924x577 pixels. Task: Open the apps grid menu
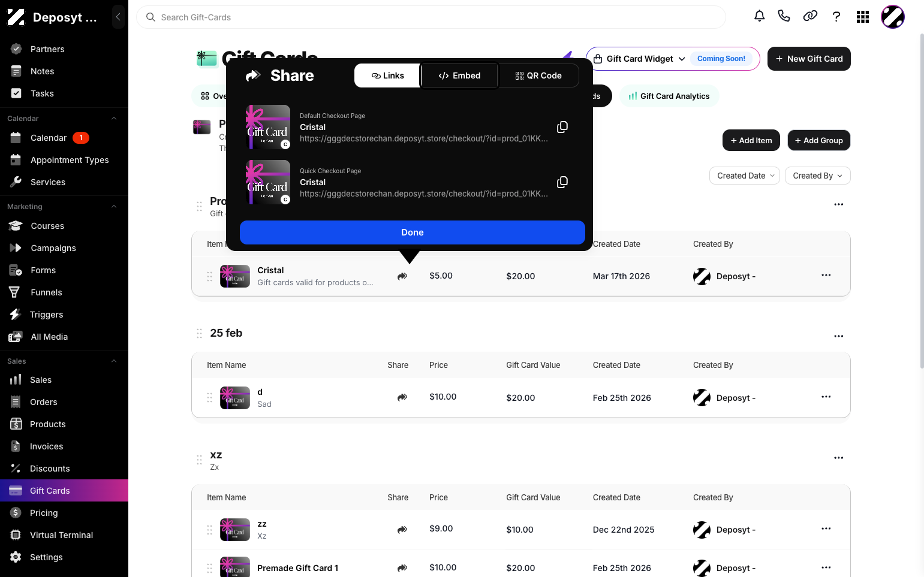(863, 17)
